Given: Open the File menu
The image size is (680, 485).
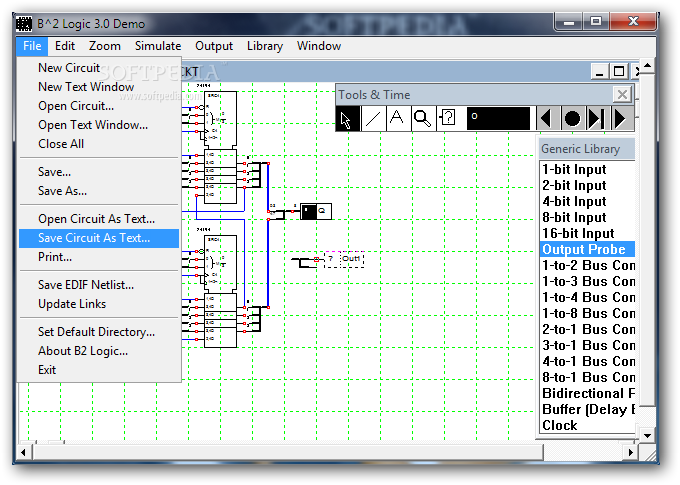Looking at the screenshot, I should click(32, 46).
